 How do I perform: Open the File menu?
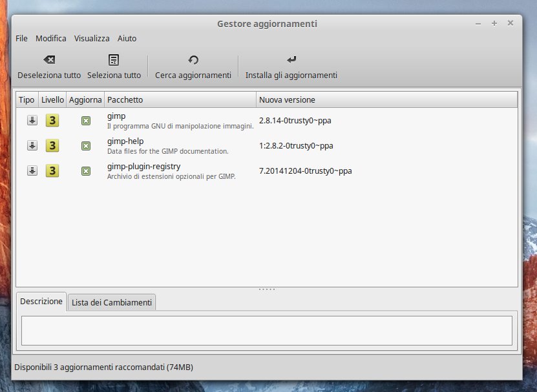click(x=21, y=38)
